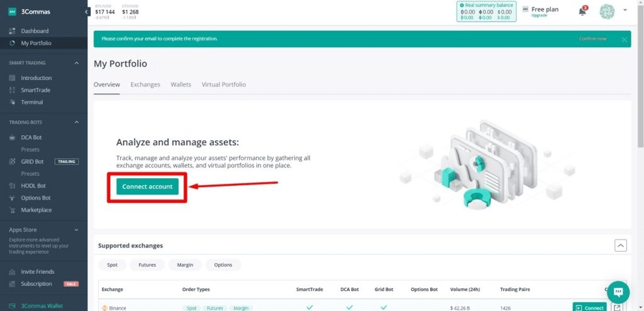
Task: Open the Terminal page
Action: 31,102
